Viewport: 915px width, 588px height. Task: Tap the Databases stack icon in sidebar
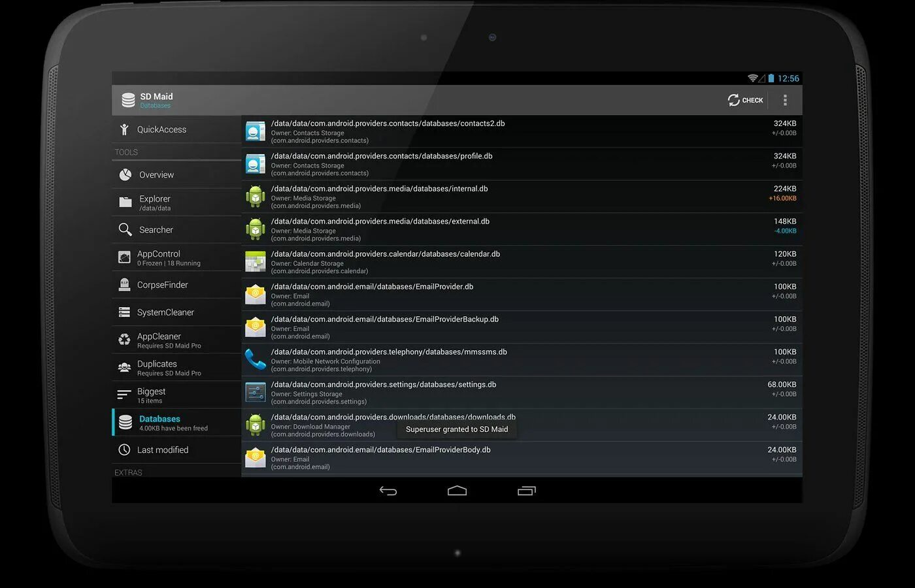point(125,423)
